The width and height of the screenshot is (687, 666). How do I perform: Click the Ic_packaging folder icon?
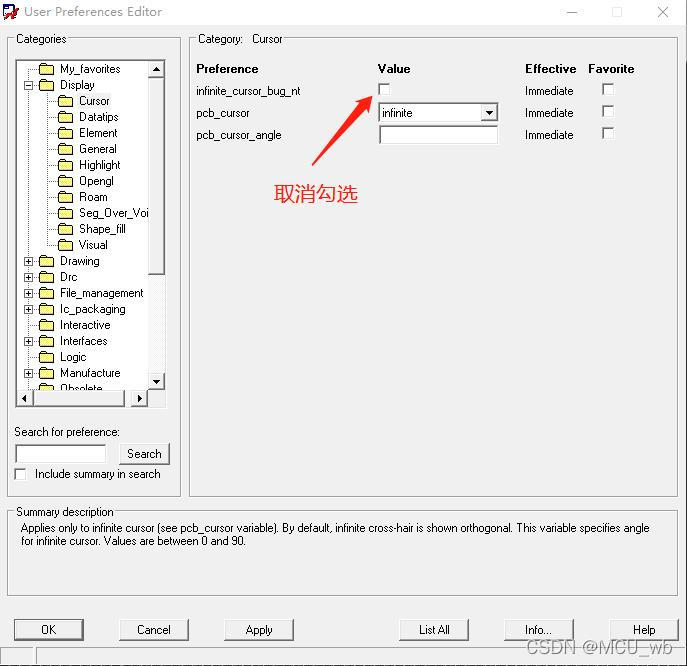[x=46, y=309]
